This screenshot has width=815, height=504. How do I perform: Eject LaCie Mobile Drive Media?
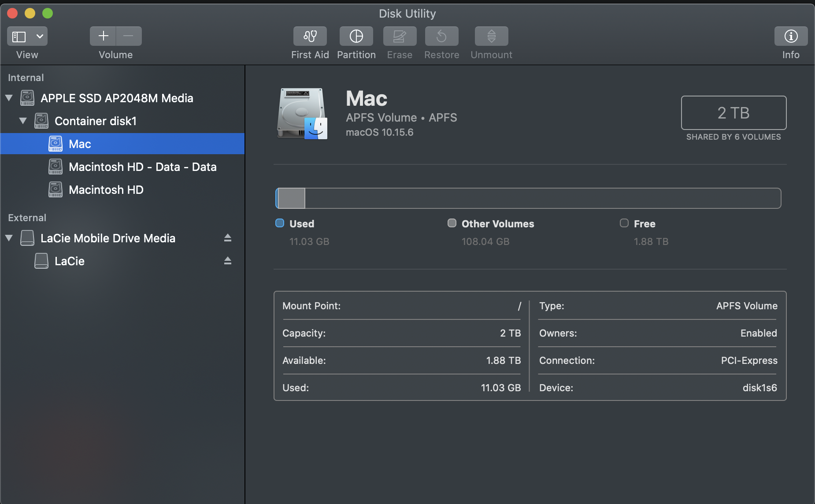[227, 238]
